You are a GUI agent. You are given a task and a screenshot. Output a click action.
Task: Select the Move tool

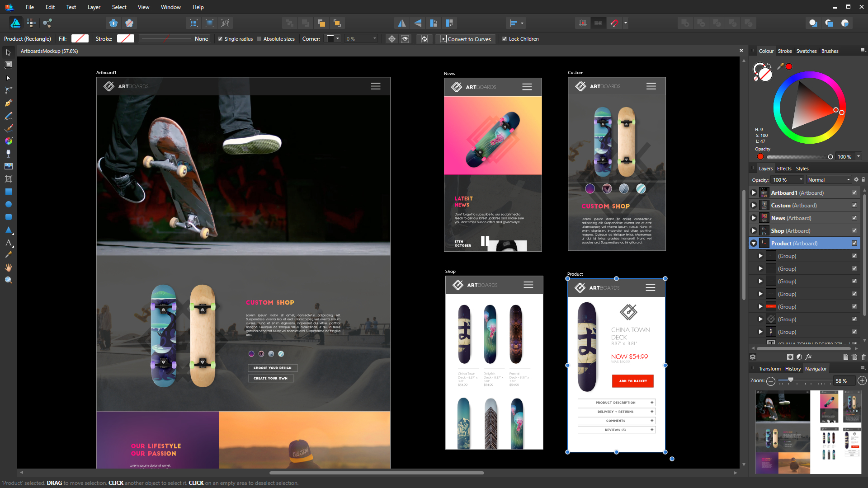point(8,52)
